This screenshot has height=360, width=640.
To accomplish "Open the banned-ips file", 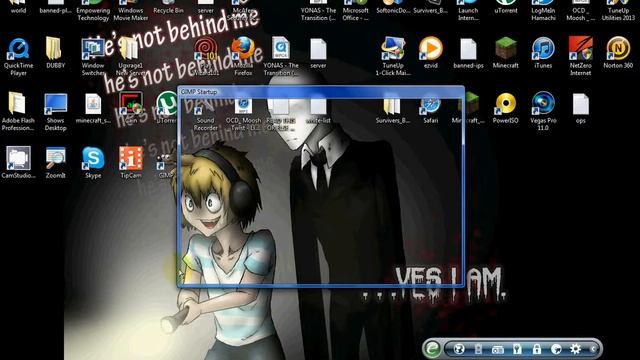I will point(468,49).
